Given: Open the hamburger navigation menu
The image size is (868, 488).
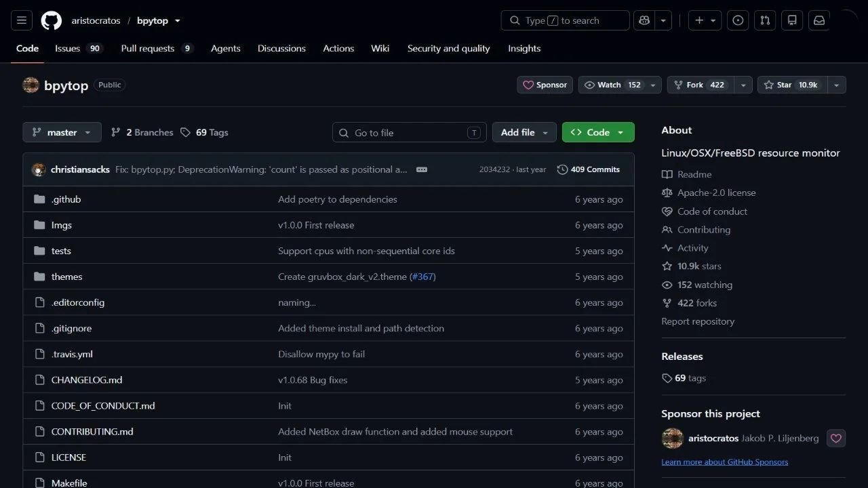Looking at the screenshot, I should click(x=21, y=20).
